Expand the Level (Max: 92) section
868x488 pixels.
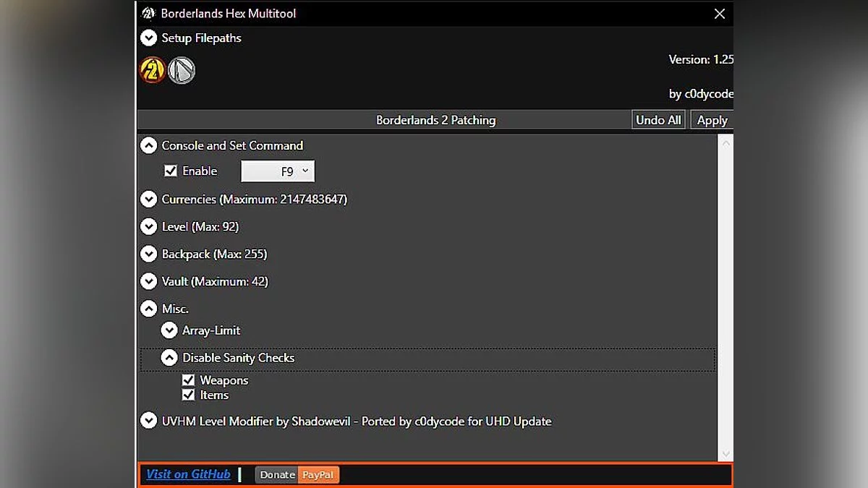coord(149,226)
